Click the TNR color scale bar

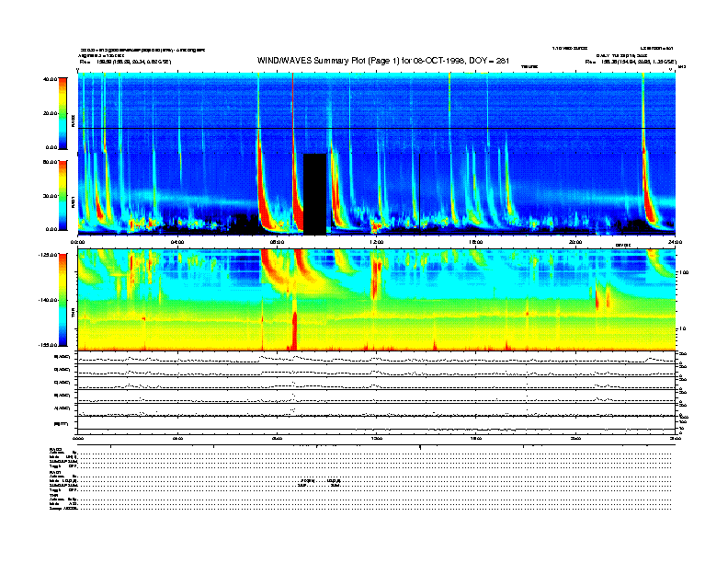[63, 300]
